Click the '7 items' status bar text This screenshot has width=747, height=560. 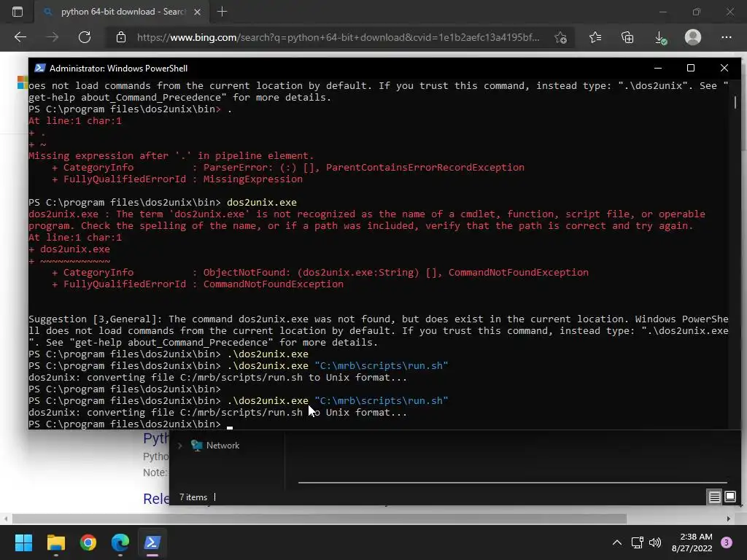pyautogui.click(x=193, y=497)
